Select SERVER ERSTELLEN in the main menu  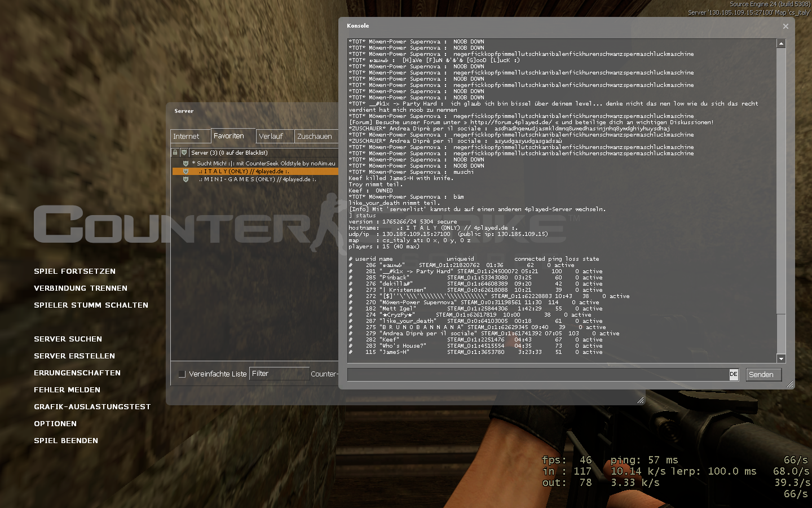point(74,356)
